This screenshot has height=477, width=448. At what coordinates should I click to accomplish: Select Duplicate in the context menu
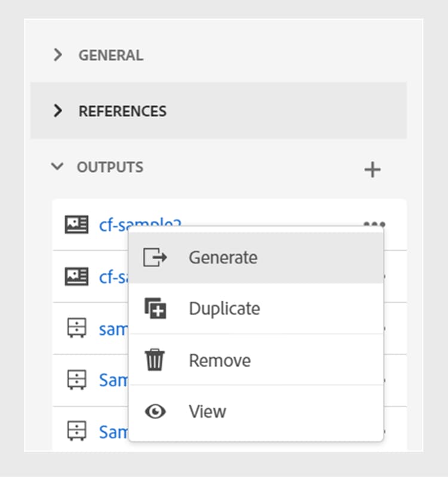pyautogui.click(x=224, y=309)
